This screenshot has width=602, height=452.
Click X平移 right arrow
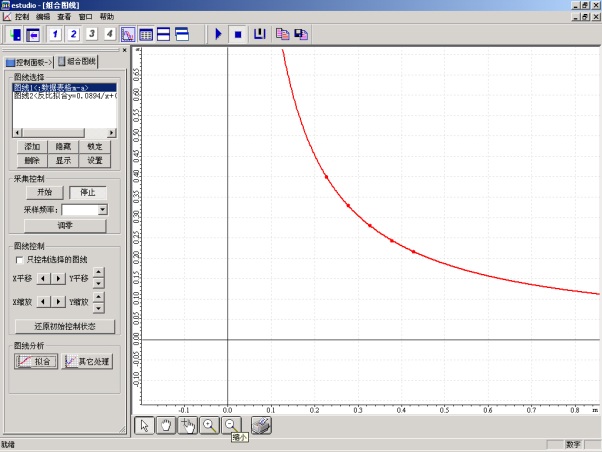coord(58,277)
